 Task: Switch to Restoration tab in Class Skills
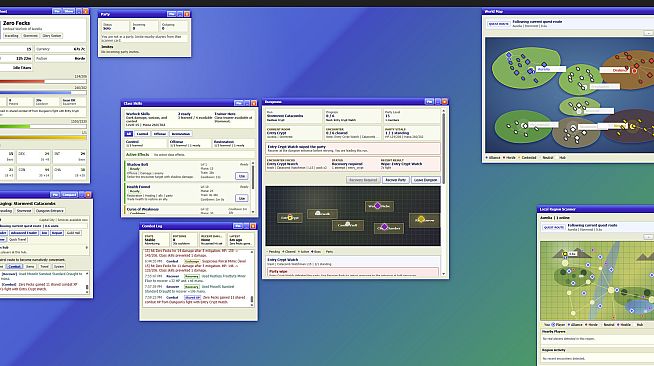point(181,134)
